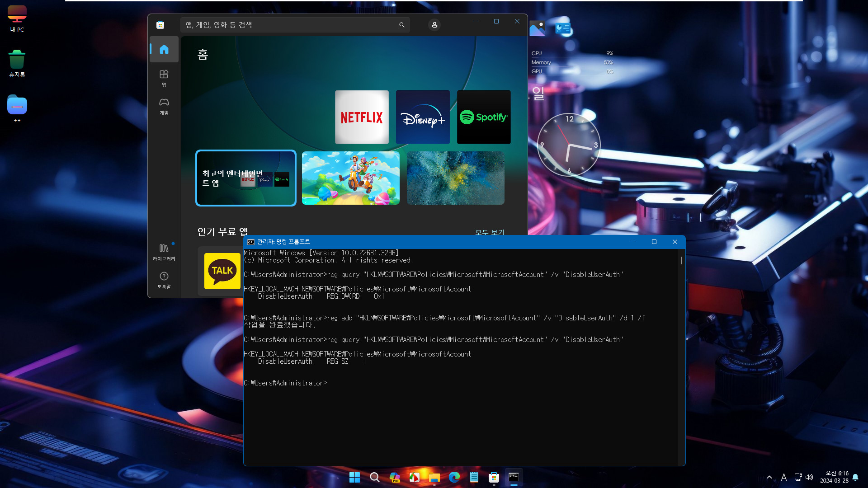Screen dimensions: 868x488
Task: Open the red-green app on the taskbar
Action: pos(415,477)
